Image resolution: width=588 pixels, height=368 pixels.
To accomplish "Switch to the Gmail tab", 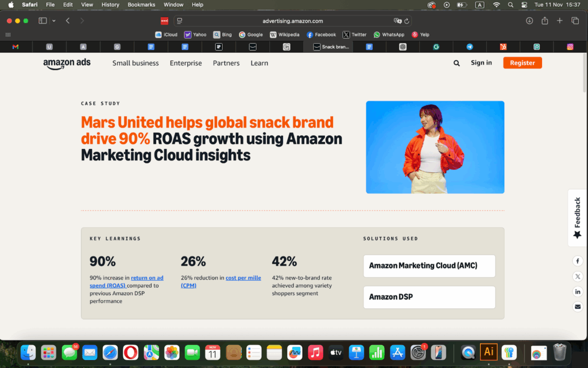I will point(16,47).
